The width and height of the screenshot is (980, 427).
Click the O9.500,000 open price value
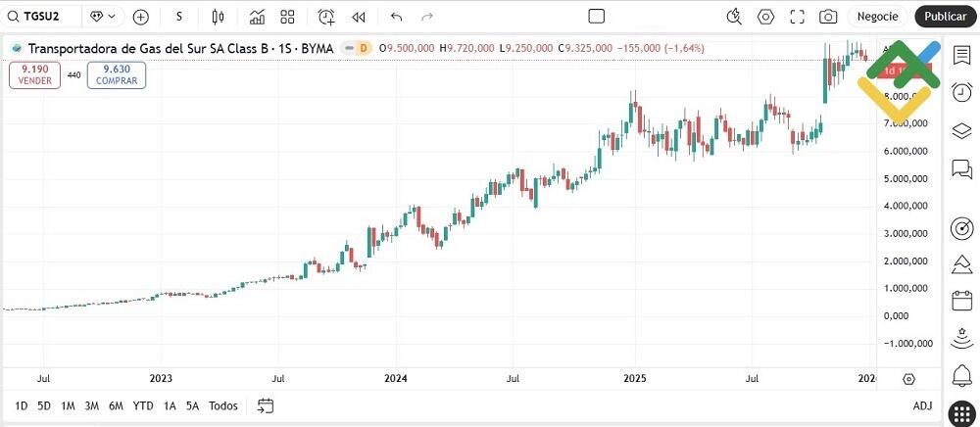[x=408, y=48]
